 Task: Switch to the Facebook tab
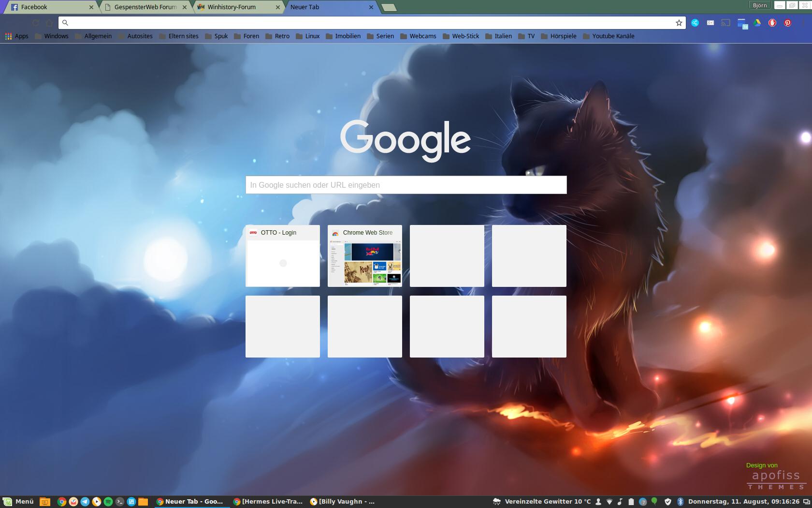coord(48,7)
